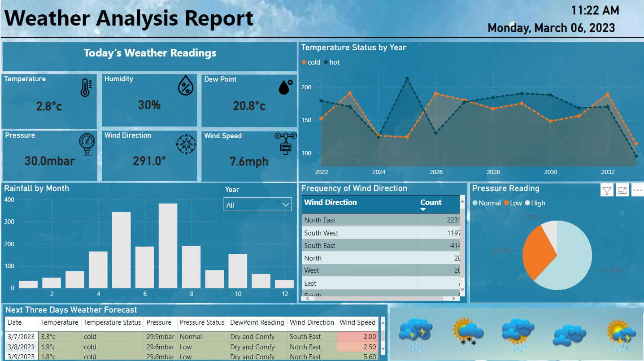This screenshot has width=644, height=361.
Task: Toggle the hot legend on Temperature Status chart
Action: (332, 62)
